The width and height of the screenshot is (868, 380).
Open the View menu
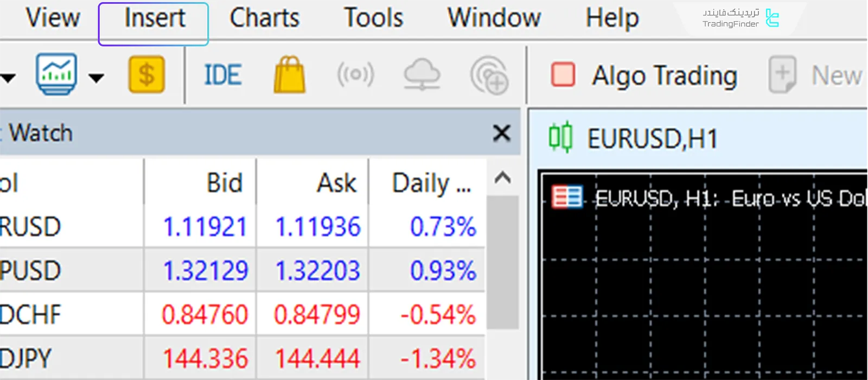[53, 18]
